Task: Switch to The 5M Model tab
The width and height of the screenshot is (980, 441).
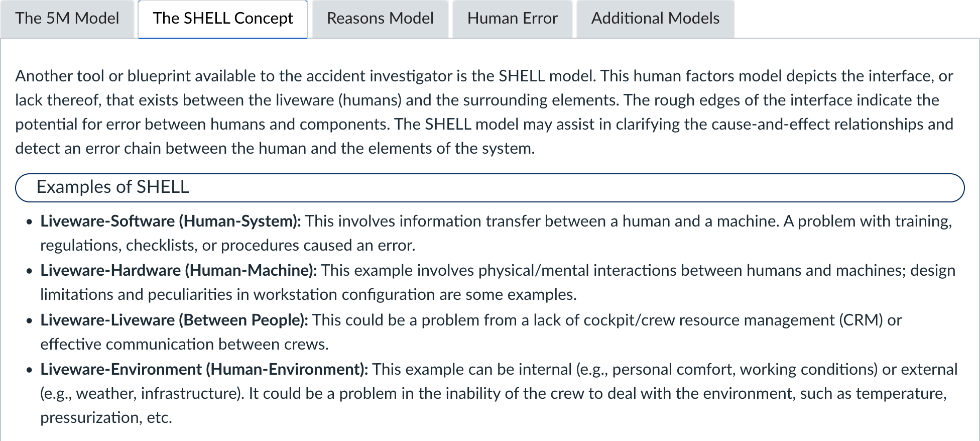Action: [x=67, y=19]
